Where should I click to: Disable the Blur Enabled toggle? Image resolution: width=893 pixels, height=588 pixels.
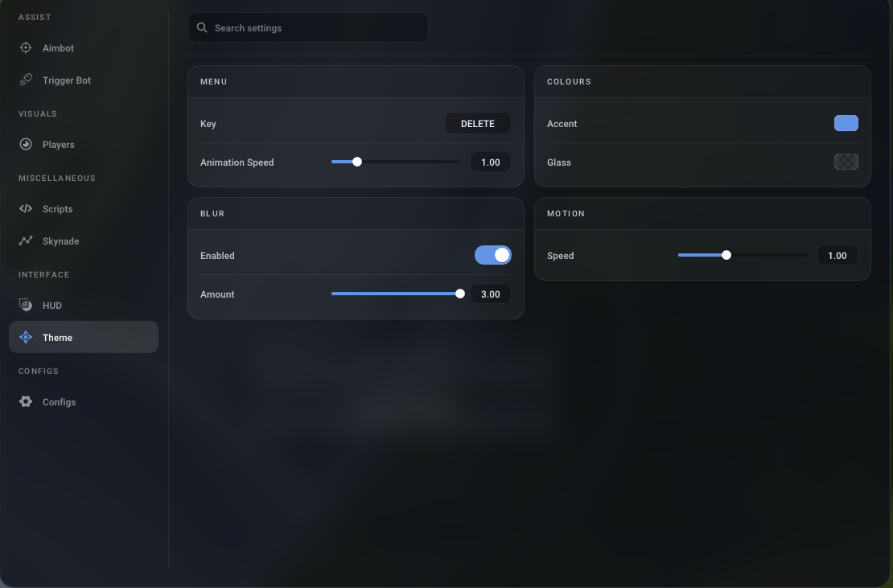[x=493, y=255]
